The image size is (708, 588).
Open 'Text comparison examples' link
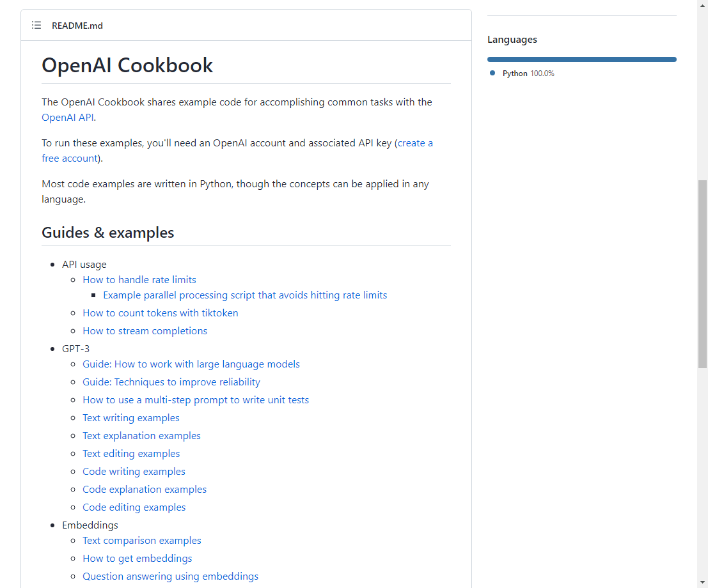click(142, 541)
